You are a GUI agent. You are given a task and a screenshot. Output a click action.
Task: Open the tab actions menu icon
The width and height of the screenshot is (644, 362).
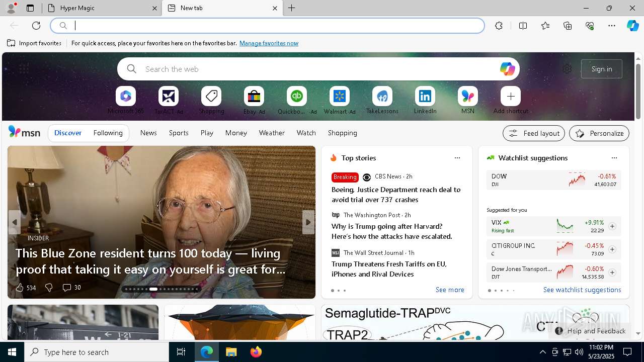click(30, 8)
